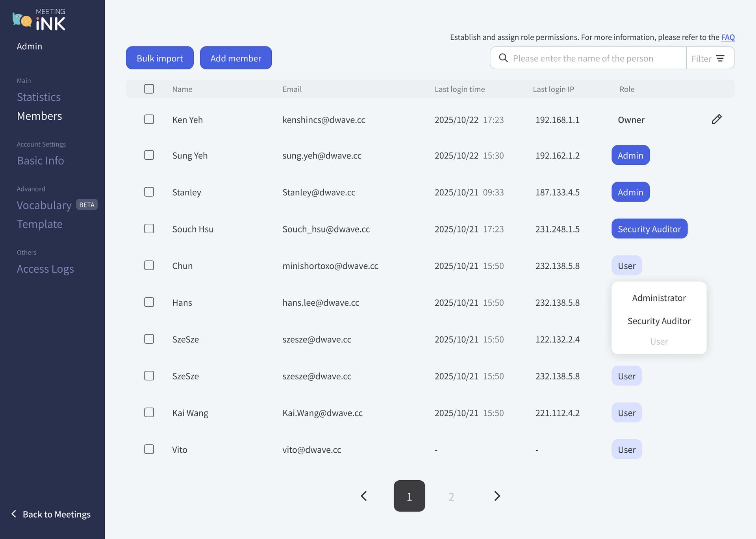Open the FAQ link

coord(727,37)
